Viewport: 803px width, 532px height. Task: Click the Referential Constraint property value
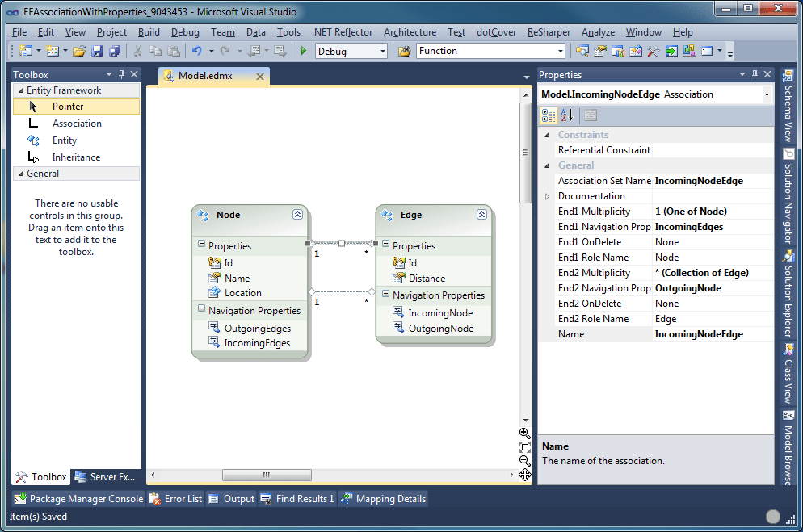point(713,150)
